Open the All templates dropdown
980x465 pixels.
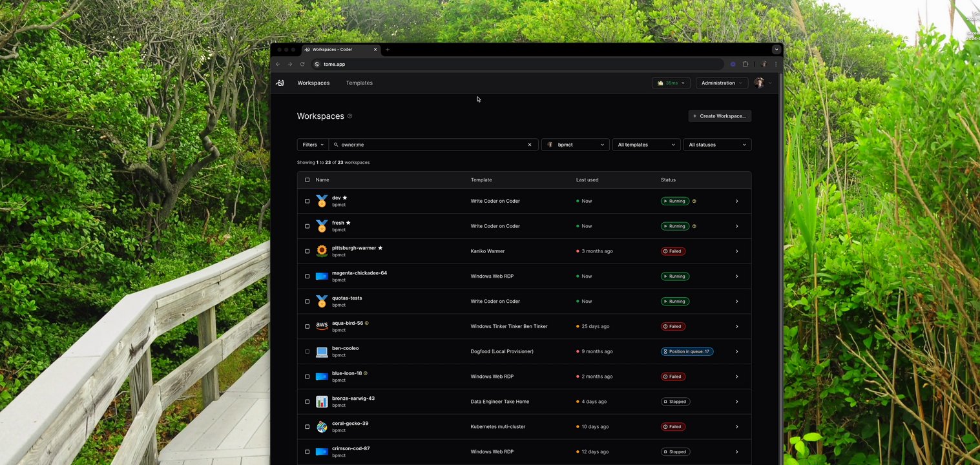click(647, 145)
